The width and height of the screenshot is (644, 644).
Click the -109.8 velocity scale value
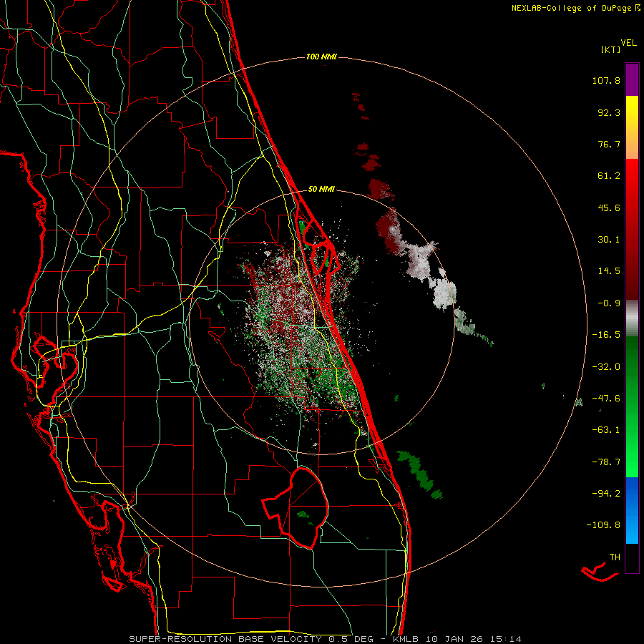[x=603, y=525]
